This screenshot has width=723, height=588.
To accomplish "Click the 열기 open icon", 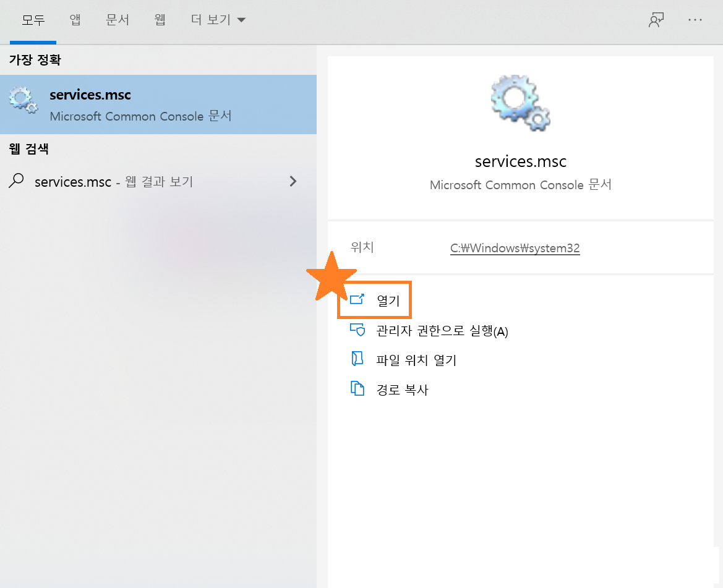I will 357,299.
